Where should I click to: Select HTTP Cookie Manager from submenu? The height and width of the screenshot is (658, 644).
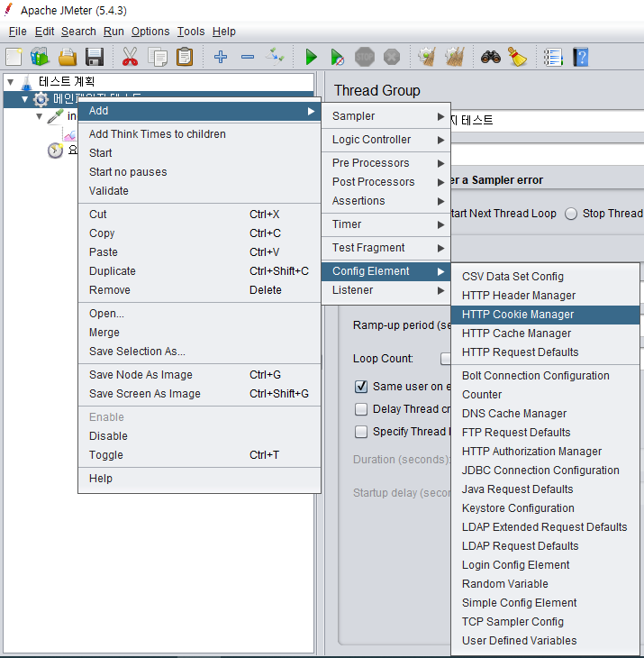[x=517, y=315]
